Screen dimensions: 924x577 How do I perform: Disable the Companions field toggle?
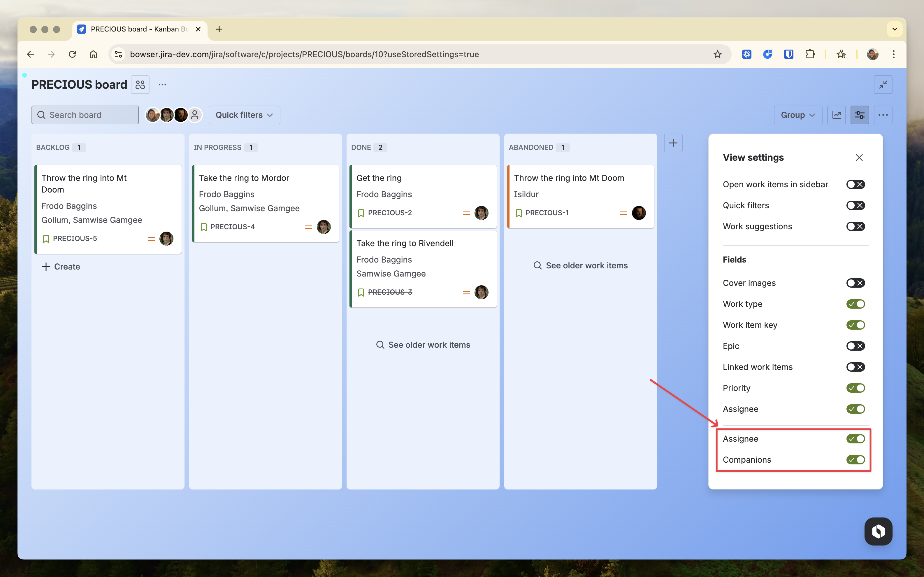[x=856, y=459]
